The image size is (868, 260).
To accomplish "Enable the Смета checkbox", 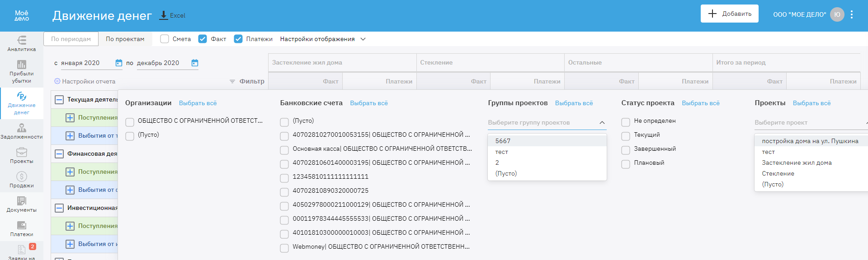I will pyautogui.click(x=165, y=39).
